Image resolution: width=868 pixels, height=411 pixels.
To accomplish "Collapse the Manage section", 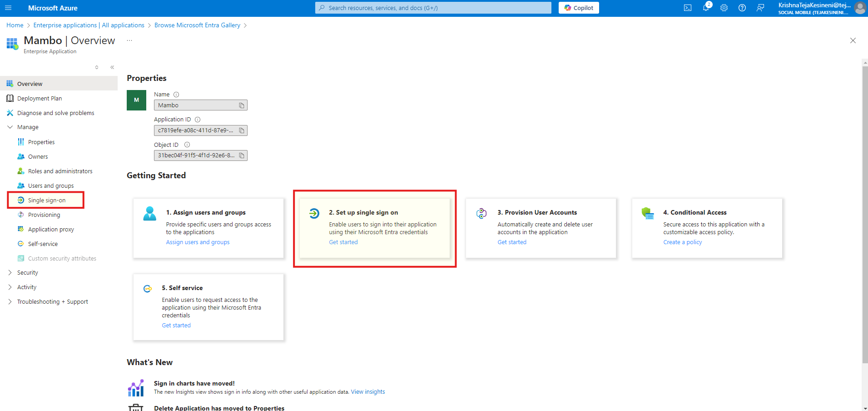I will coord(10,127).
